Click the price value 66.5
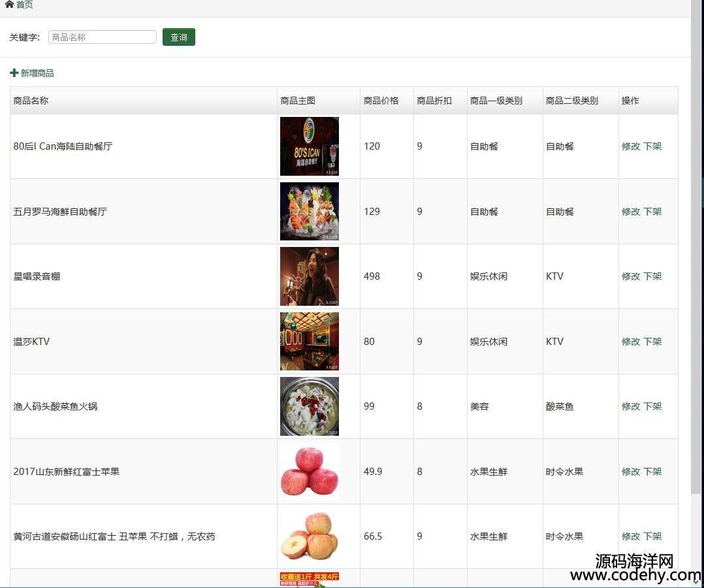This screenshot has height=588, width=704. coord(373,536)
